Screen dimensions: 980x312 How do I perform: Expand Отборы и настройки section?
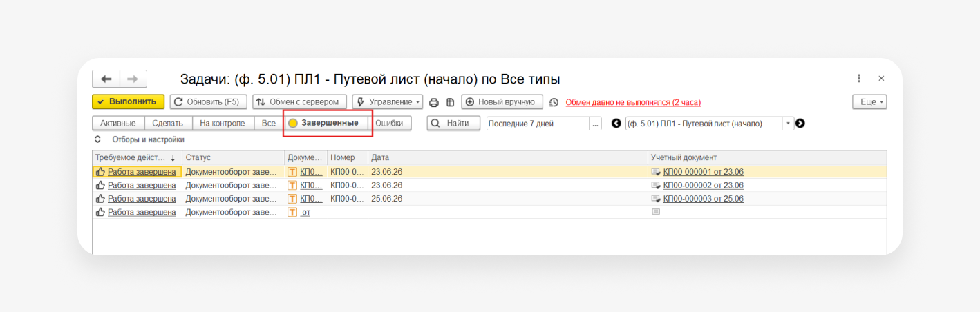[x=140, y=139]
